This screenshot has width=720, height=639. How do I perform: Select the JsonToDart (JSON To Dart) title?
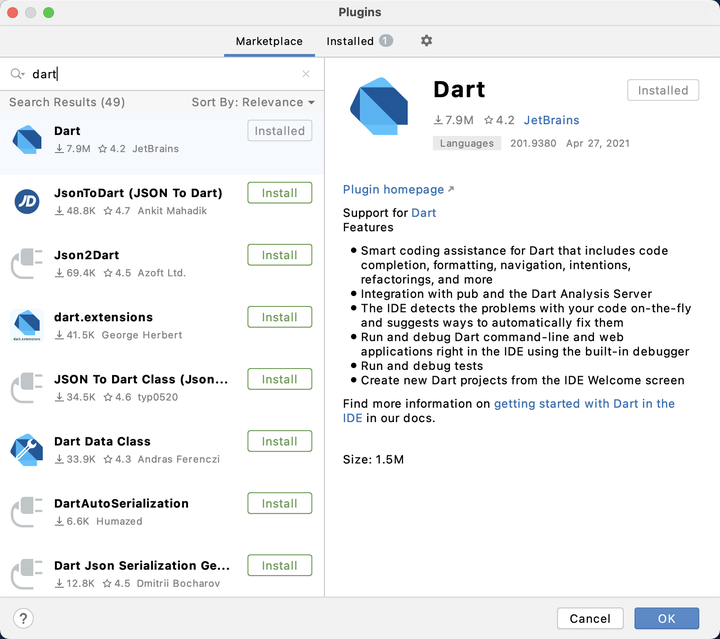click(x=138, y=193)
